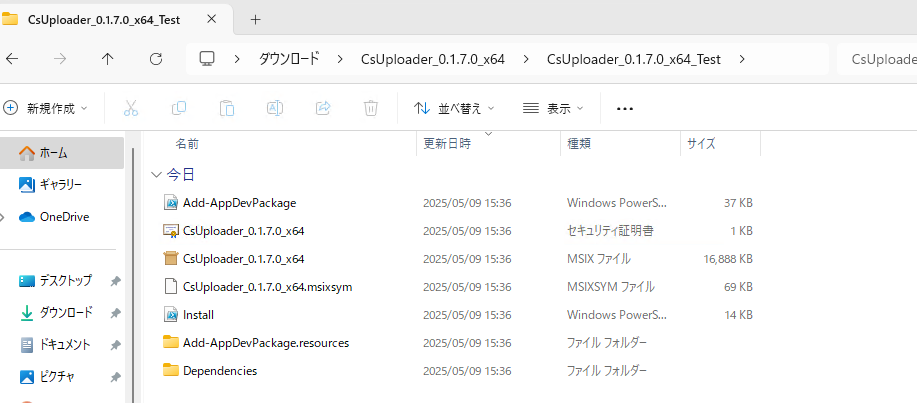
Task: Collapse the 今日 group
Action: pos(156,174)
